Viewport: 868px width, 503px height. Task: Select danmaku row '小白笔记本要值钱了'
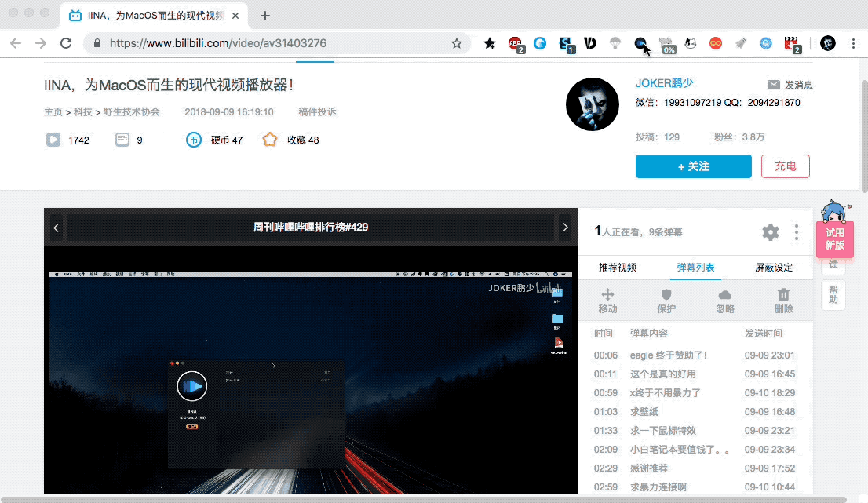pos(695,450)
